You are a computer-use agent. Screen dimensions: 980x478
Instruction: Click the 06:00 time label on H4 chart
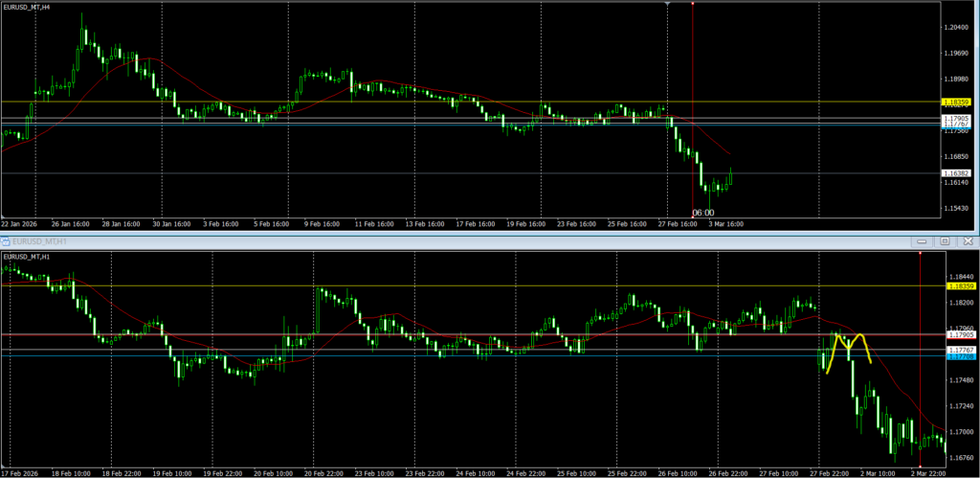702,213
